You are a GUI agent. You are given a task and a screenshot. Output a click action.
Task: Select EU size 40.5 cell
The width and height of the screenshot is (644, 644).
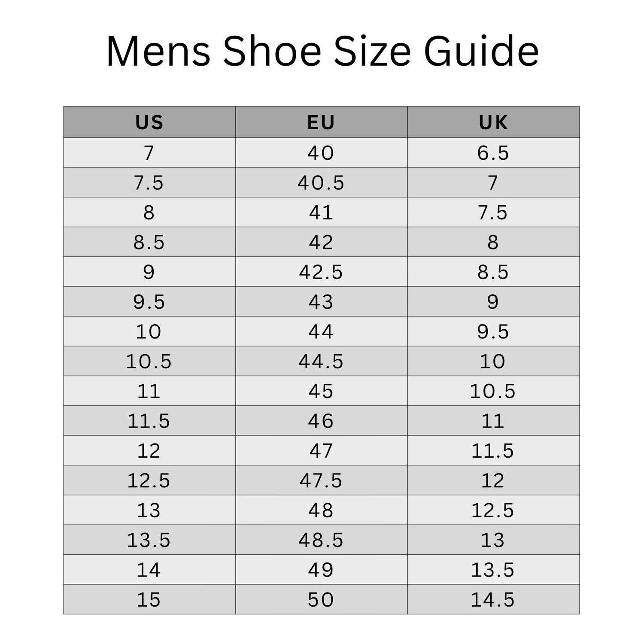click(321, 183)
